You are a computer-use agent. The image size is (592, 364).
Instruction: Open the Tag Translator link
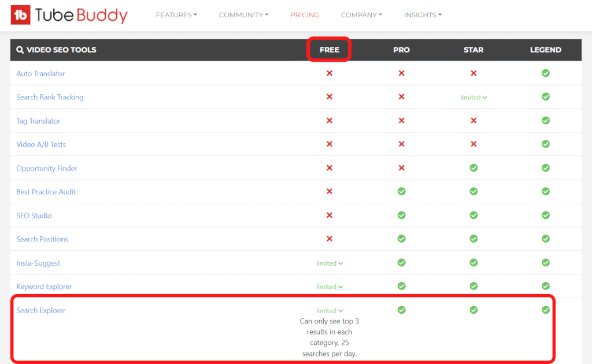coord(38,121)
